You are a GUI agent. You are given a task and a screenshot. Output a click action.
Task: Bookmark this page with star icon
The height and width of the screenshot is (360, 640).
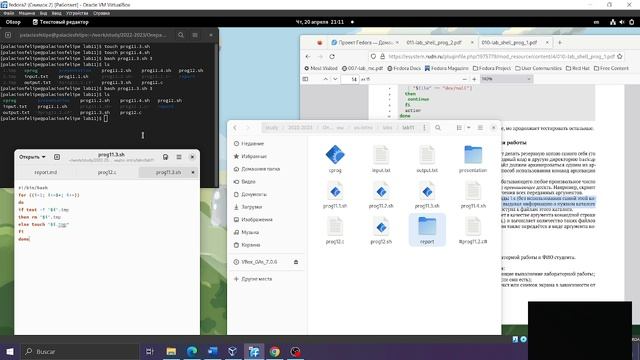620,56
